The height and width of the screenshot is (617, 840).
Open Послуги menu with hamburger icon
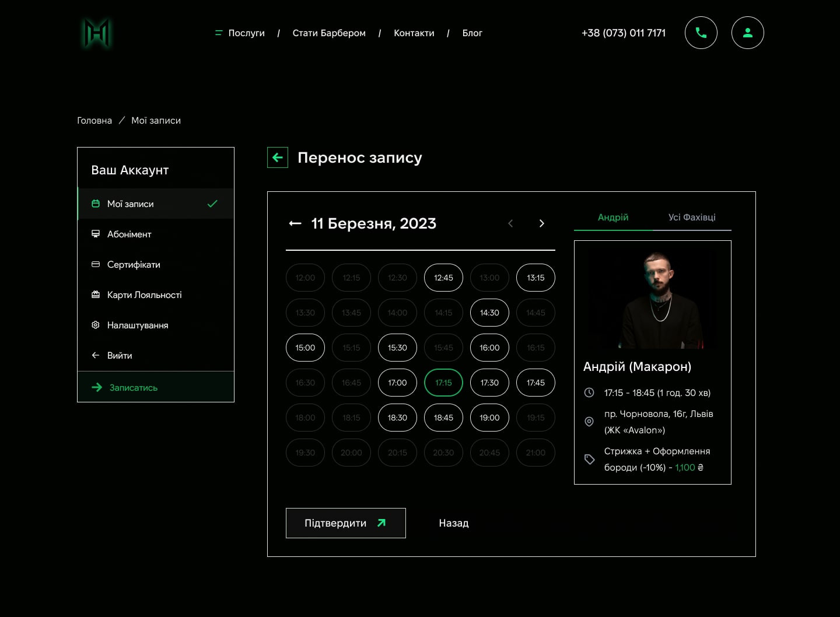pyautogui.click(x=240, y=33)
